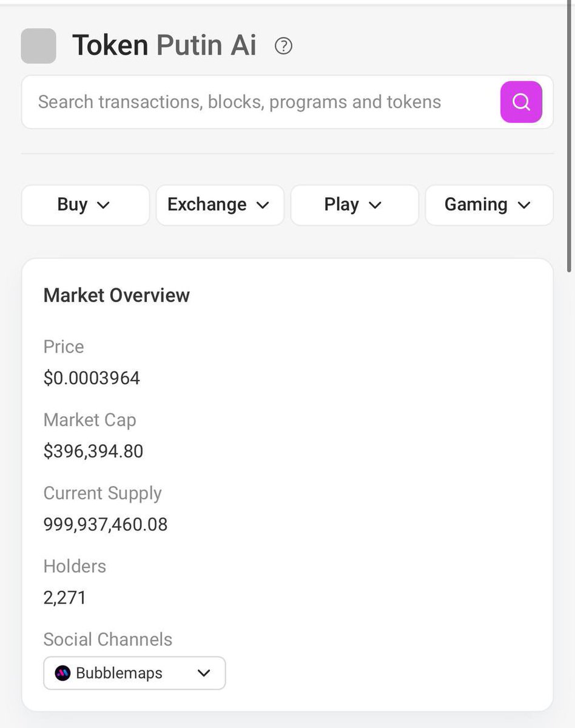Click the magenta search button
575x728 pixels.
pos(521,102)
